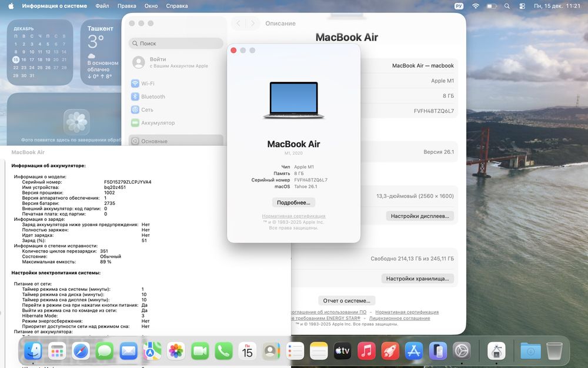Switch input source via РУ indicator
The height and width of the screenshot is (368, 588).
459,6
